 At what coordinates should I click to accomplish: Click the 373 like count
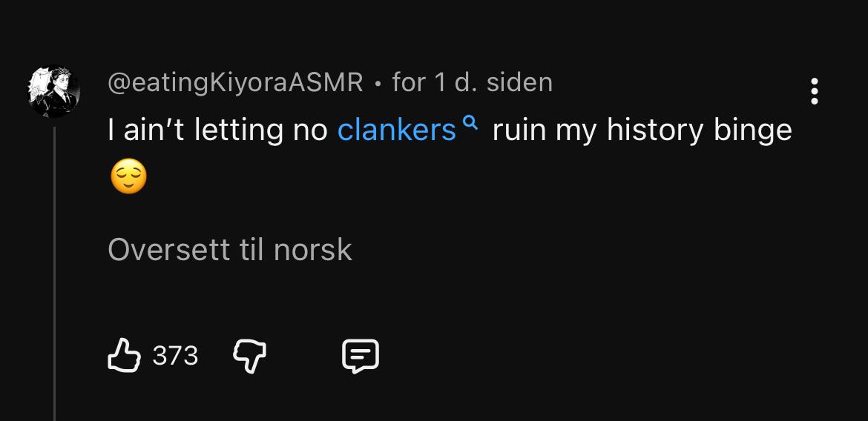pyautogui.click(x=175, y=356)
